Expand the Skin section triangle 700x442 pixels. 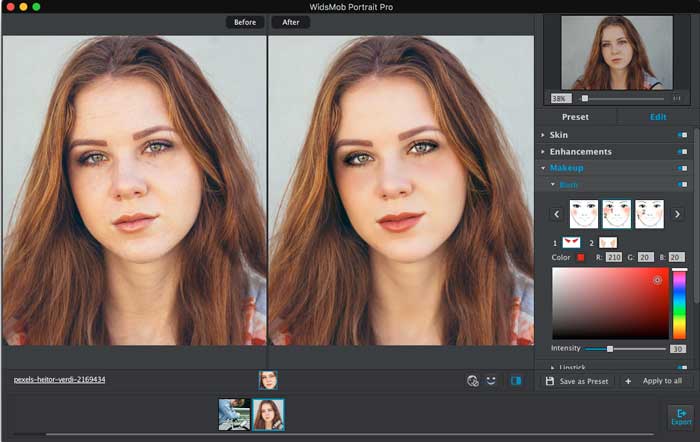(543, 135)
